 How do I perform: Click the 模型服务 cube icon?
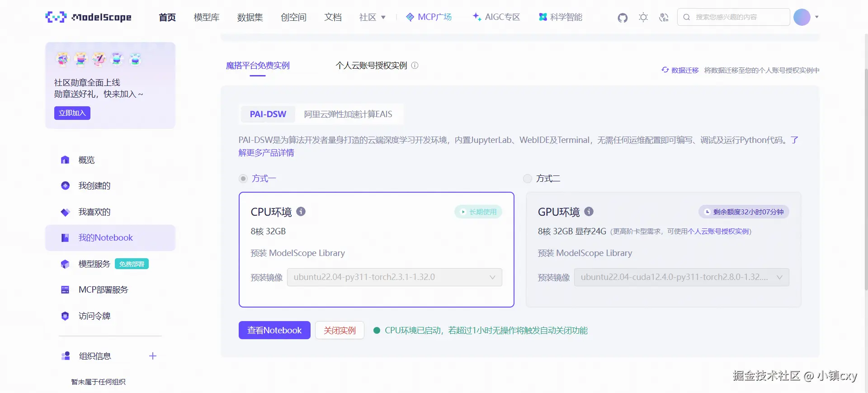[65, 264]
